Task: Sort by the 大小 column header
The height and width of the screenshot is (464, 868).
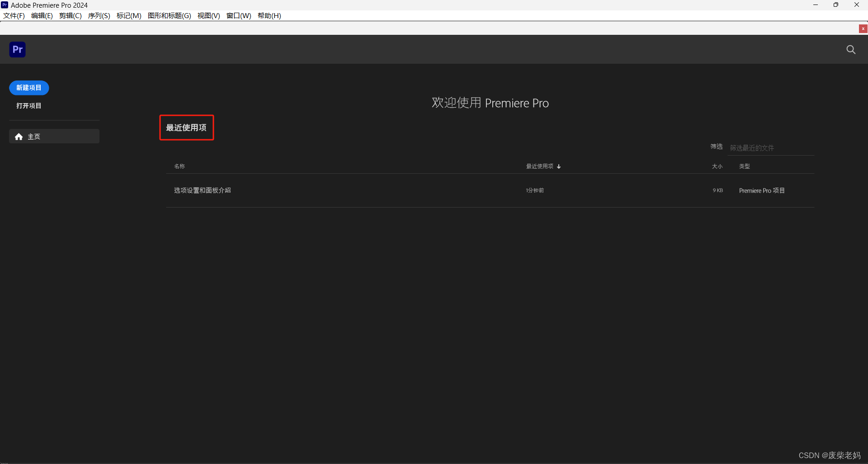Action: click(x=717, y=166)
